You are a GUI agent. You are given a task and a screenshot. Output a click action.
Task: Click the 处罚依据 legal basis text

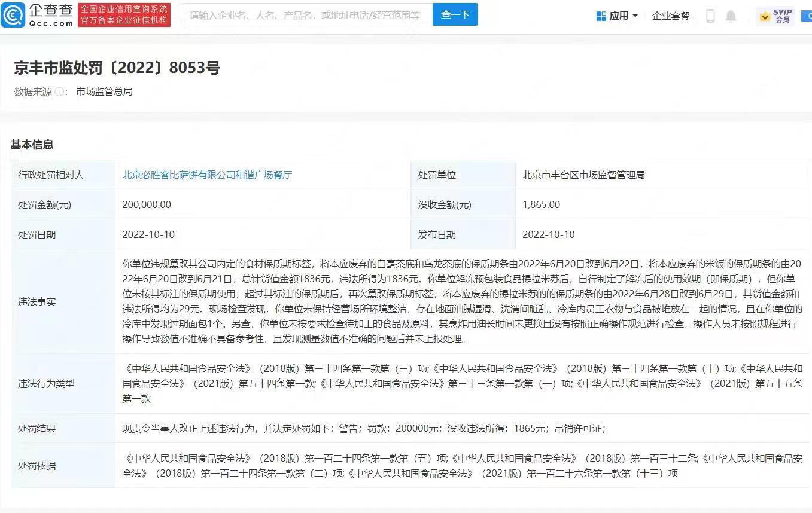point(462,465)
